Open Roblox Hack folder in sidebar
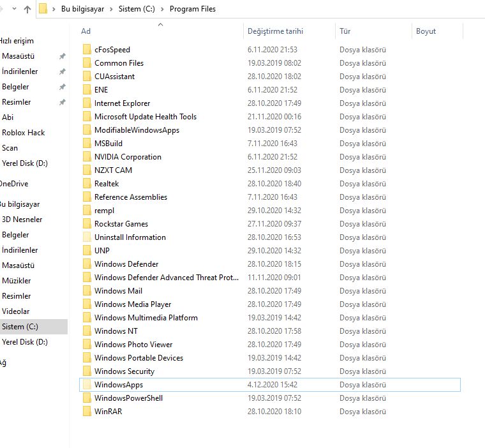This screenshot has width=485, height=448. (24, 133)
